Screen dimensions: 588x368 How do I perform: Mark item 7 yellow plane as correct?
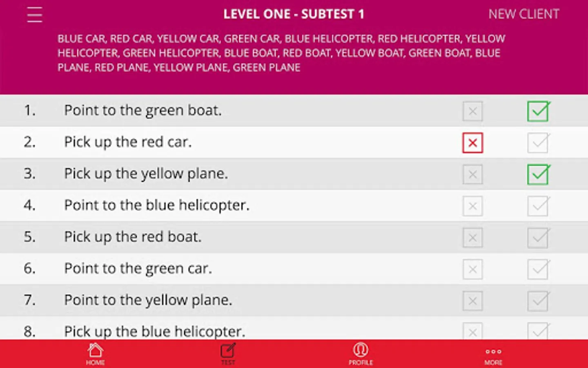538,301
